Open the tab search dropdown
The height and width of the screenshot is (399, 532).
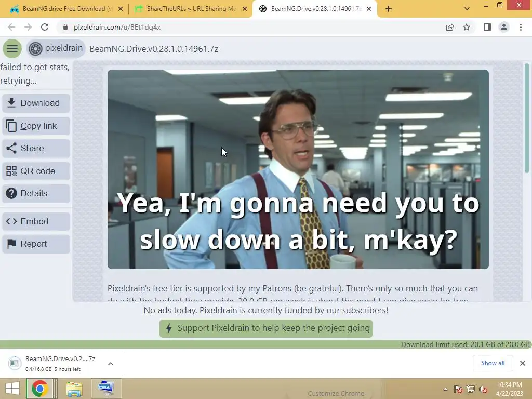pyautogui.click(x=467, y=9)
